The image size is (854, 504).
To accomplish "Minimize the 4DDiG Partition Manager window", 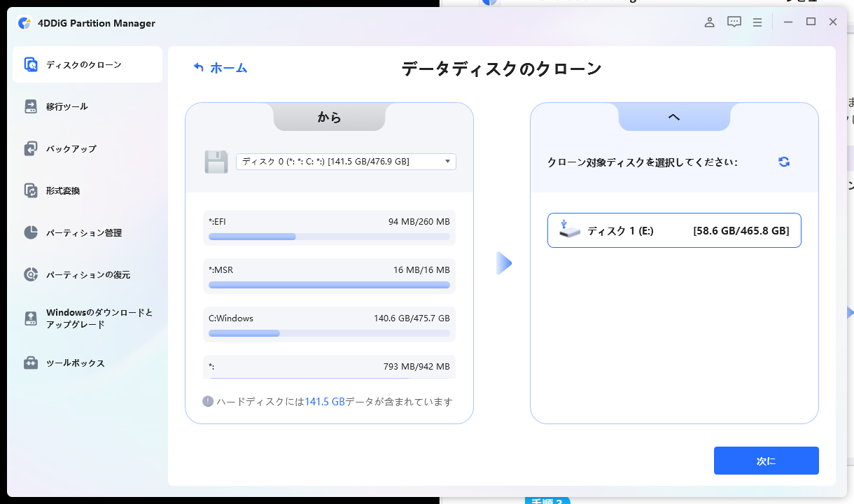I will tap(788, 22).
